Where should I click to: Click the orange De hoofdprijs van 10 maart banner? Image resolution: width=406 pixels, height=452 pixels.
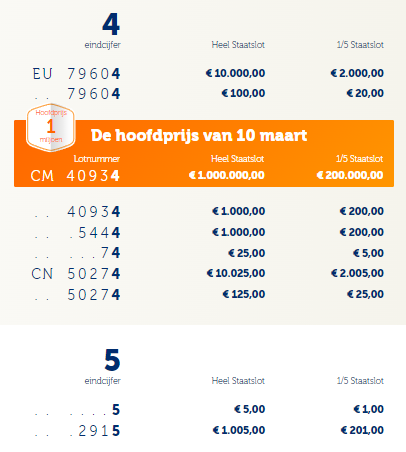pyautogui.click(x=204, y=153)
